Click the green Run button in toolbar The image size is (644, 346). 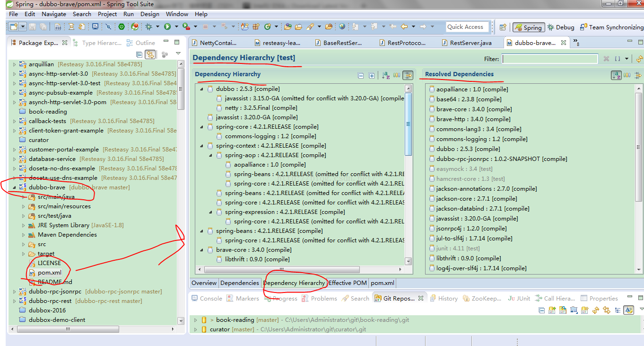pos(167,27)
